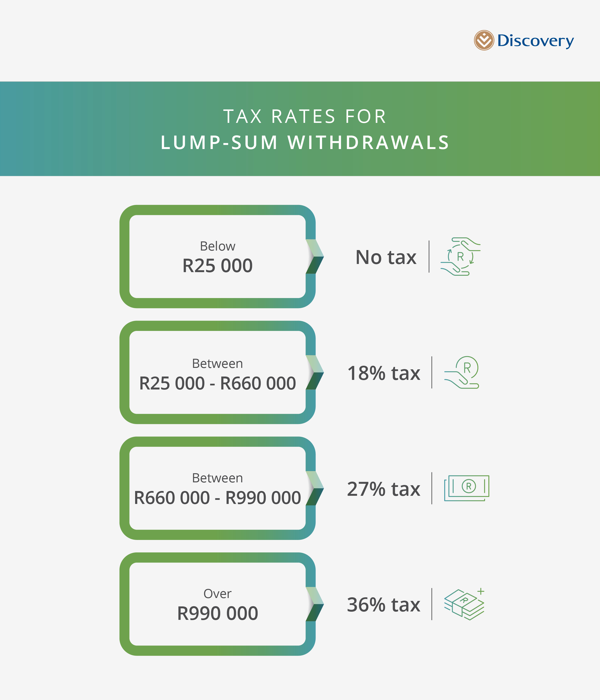Click the 36% tax label
This screenshot has width=600, height=700.
pyautogui.click(x=384, y=605)
